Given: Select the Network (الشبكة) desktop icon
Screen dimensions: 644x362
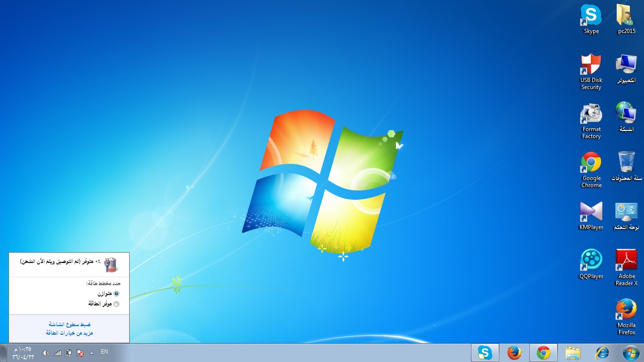Looking at the screenshot, I should tap(627, 117).
